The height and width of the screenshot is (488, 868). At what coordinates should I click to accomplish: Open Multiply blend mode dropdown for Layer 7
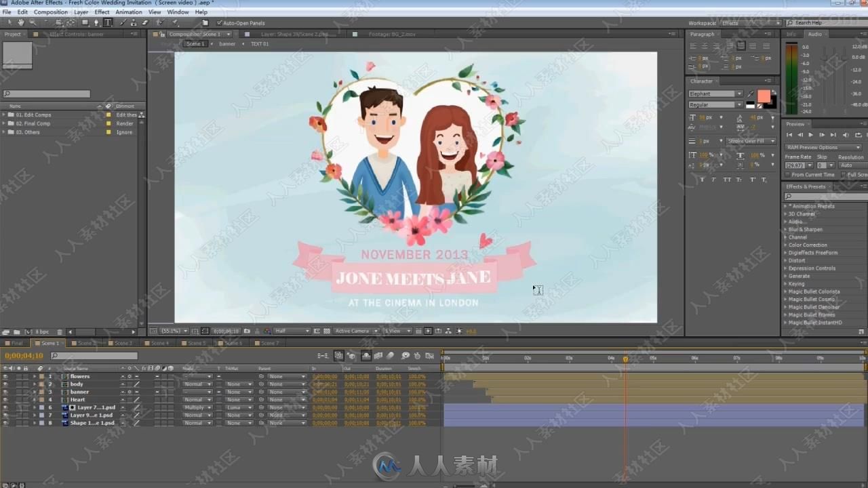click(197, 407)
